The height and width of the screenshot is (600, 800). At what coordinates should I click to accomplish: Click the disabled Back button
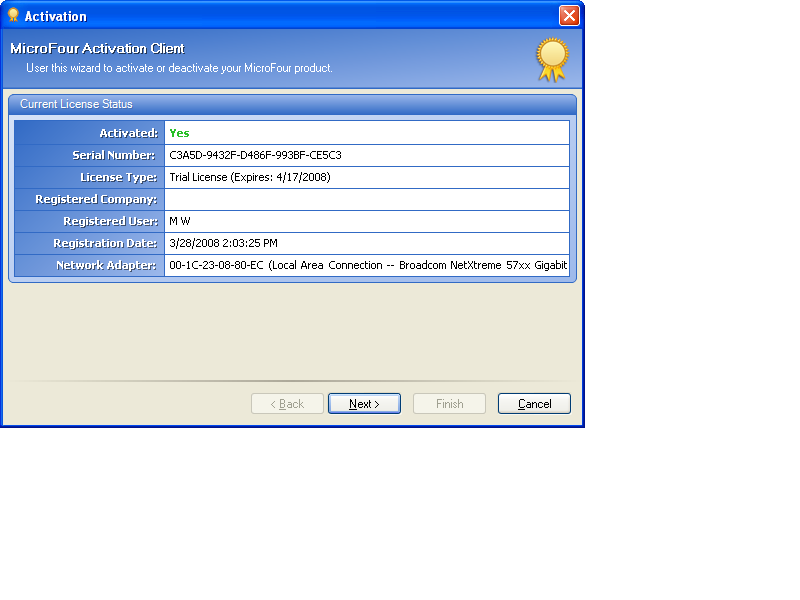[x=287, y=404]
